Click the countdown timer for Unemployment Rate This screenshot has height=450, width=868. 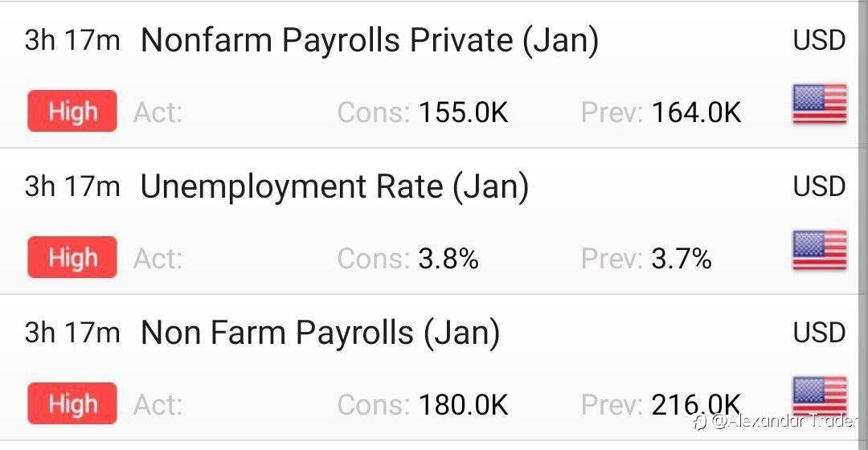72,186
